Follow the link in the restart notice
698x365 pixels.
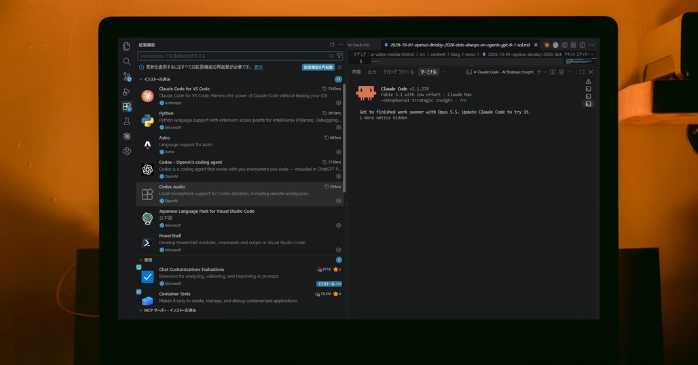[258, 67]
